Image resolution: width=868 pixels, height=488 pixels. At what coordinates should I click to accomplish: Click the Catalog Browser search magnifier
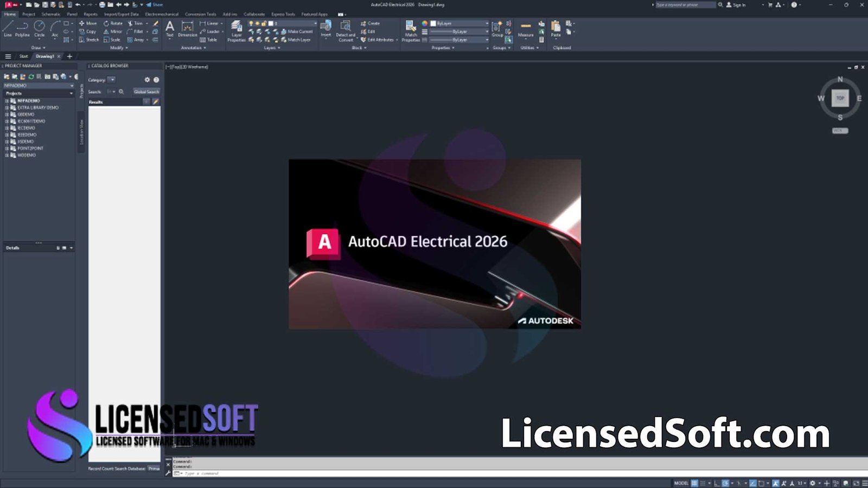(122, 92)
